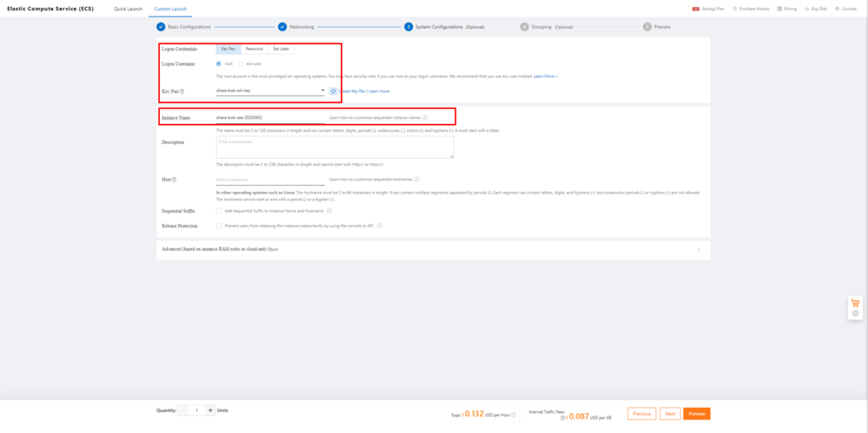Click the Previous button
This screenshot has height=433, width=868.
(x=641, y=414)
